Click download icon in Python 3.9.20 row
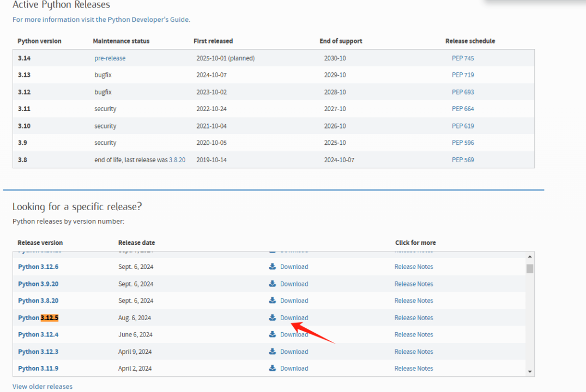586x392 pixels. [x=273, y=284]
